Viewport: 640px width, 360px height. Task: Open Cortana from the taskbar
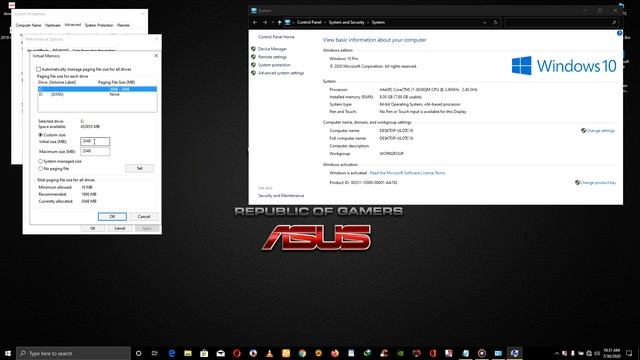point(138,353)
